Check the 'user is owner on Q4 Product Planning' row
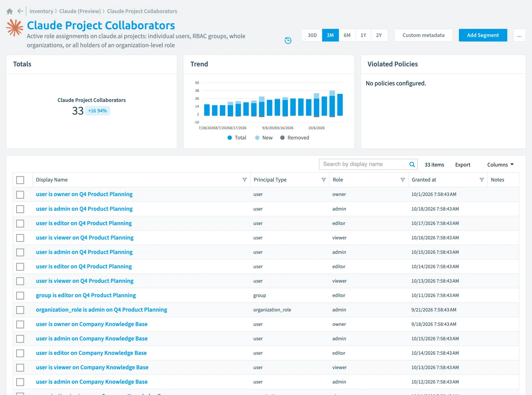 point(20,194)
